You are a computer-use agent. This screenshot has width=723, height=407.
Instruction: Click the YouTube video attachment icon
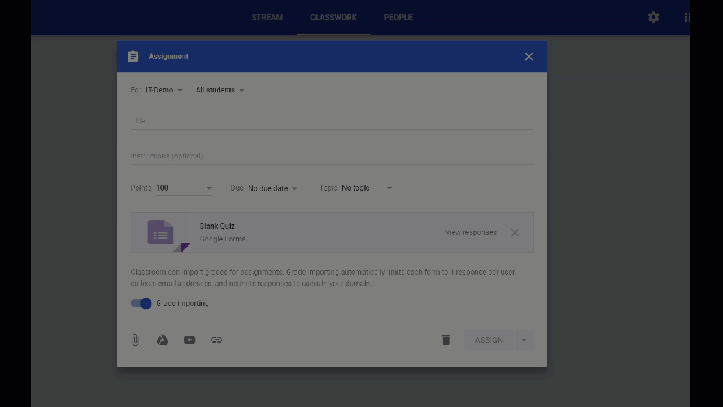[x=189, y=340]
